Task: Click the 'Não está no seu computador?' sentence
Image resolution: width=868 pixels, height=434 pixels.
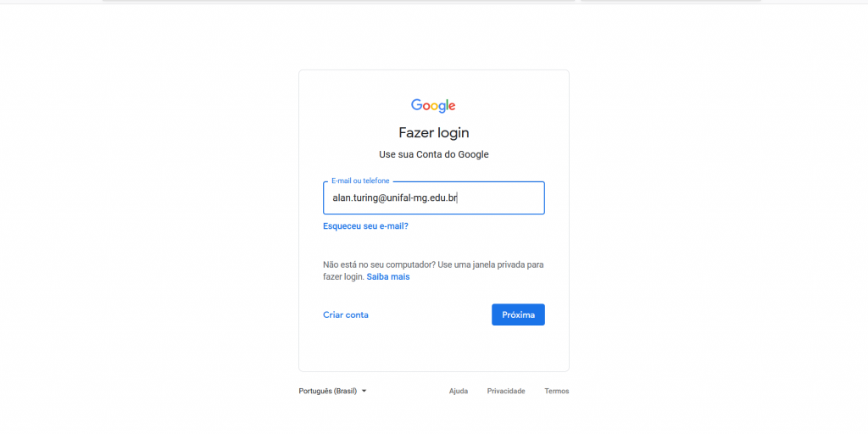Action: pos(379,264)
